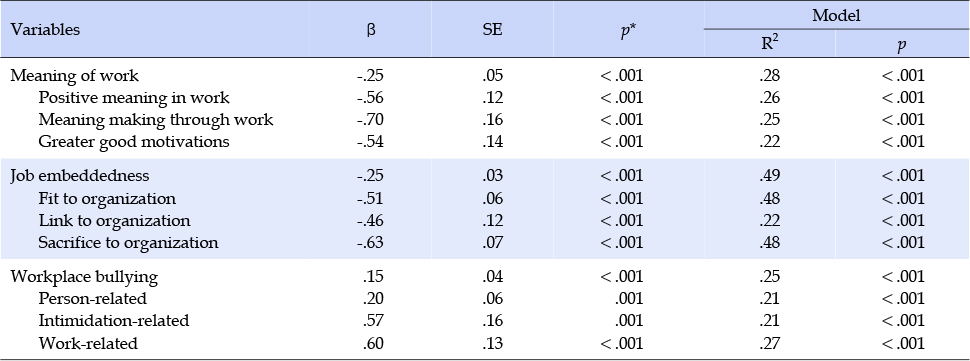Click the Job embeddedness row label
The width and height of the screenshot is (970, 361).
tap(80, 176)
